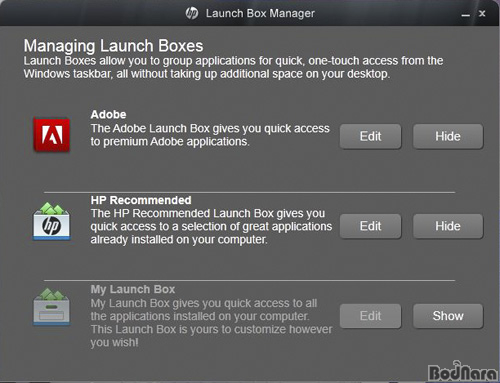Select the HP Recommended heading text
Screen dimensions: 500x383
pyautogui.click(x=141, y=200)
